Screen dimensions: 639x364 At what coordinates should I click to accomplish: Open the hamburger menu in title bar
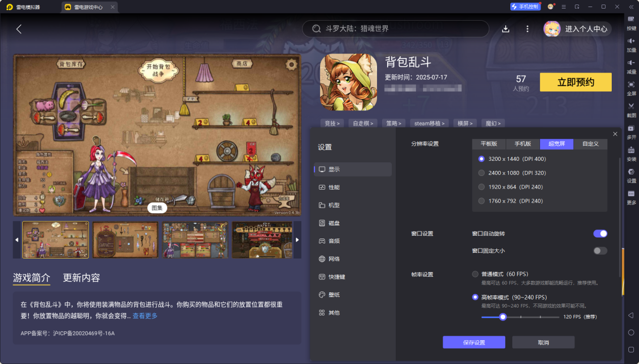click(564, 7)
